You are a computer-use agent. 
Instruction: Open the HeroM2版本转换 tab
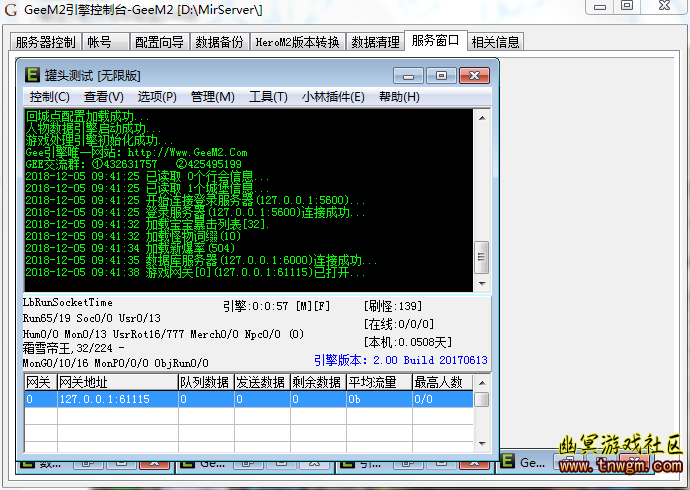[x=298, y=42]
